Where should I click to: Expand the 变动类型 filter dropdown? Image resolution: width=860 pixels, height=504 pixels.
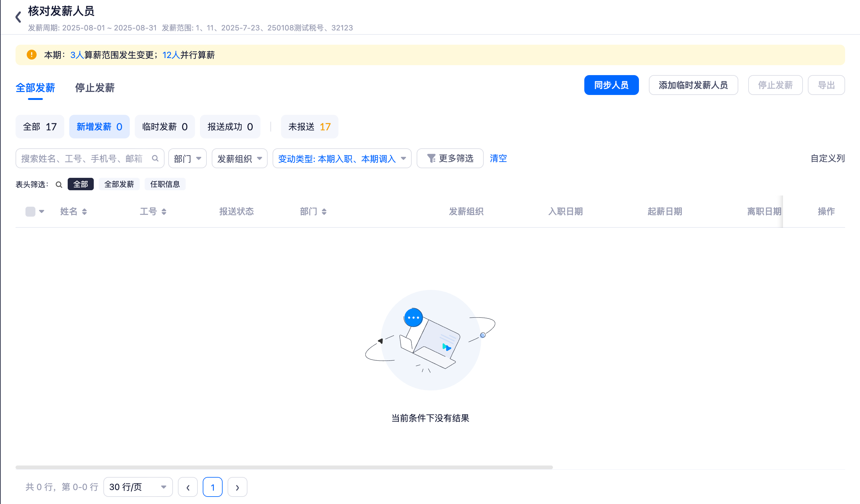342,158
